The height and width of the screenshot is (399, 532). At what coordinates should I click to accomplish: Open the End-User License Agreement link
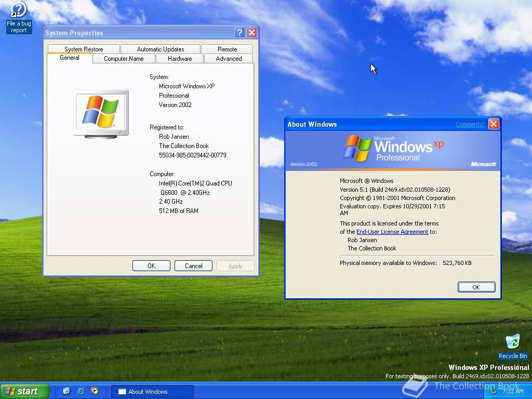coord(392,232)
